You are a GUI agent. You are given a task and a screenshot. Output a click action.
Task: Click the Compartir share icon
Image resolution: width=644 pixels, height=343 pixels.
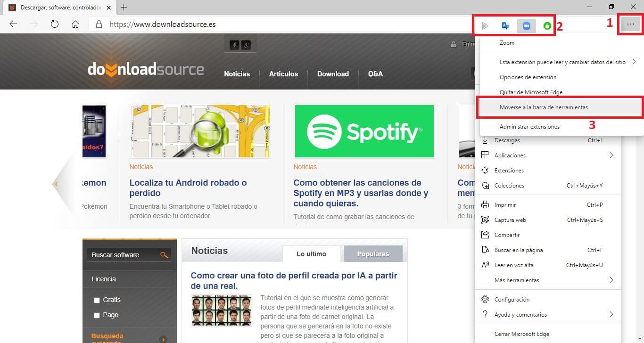[485, 235]
